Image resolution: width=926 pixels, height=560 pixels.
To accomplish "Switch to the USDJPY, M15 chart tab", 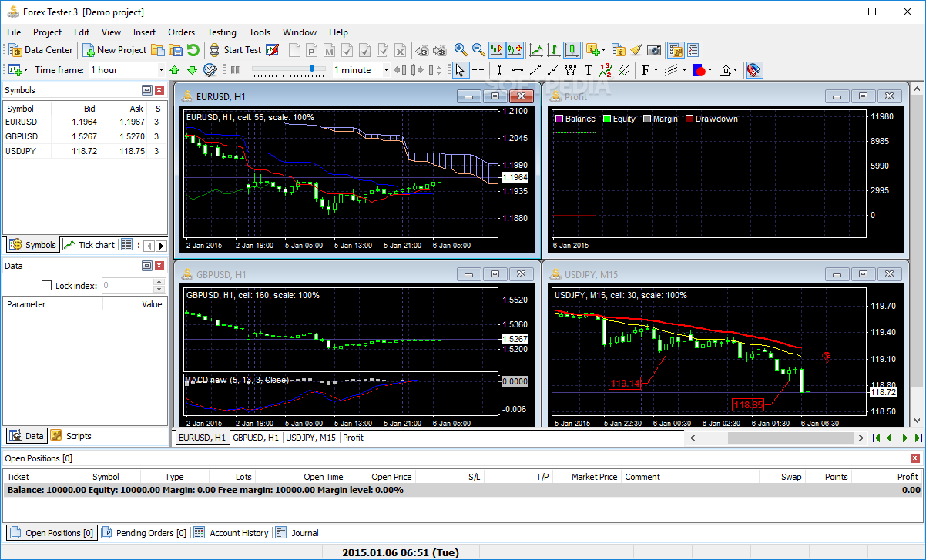I will pos(311,438).
